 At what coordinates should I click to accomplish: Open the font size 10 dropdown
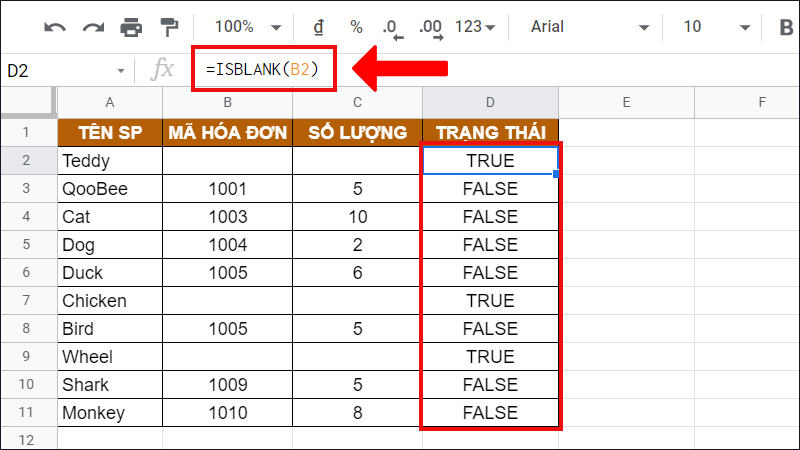[710, 27]
